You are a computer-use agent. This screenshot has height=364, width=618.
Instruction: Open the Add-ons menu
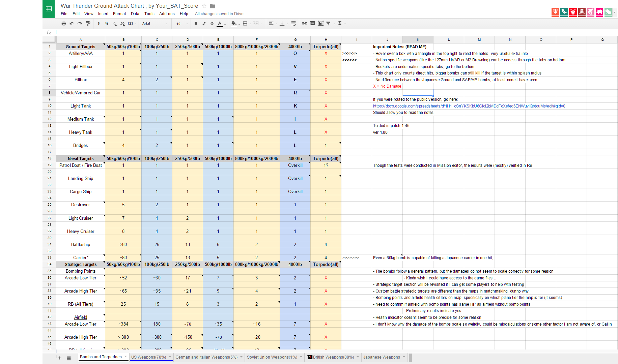167,14
